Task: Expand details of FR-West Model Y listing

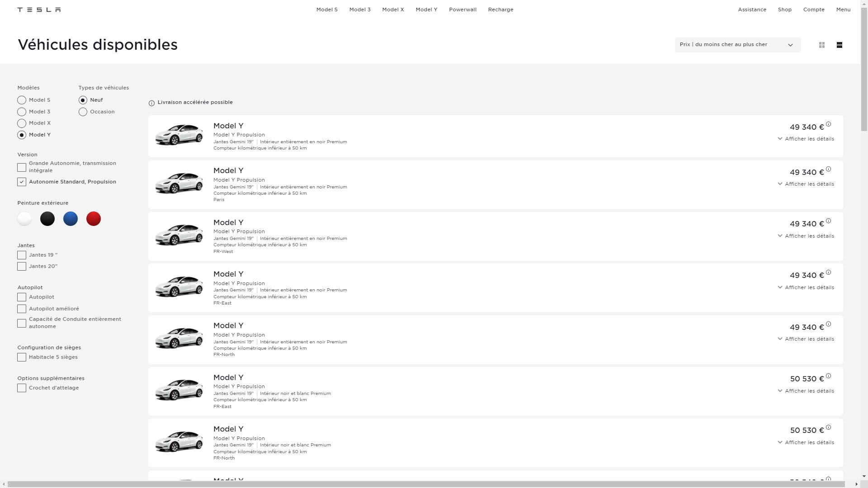Action: click(806, 236)
